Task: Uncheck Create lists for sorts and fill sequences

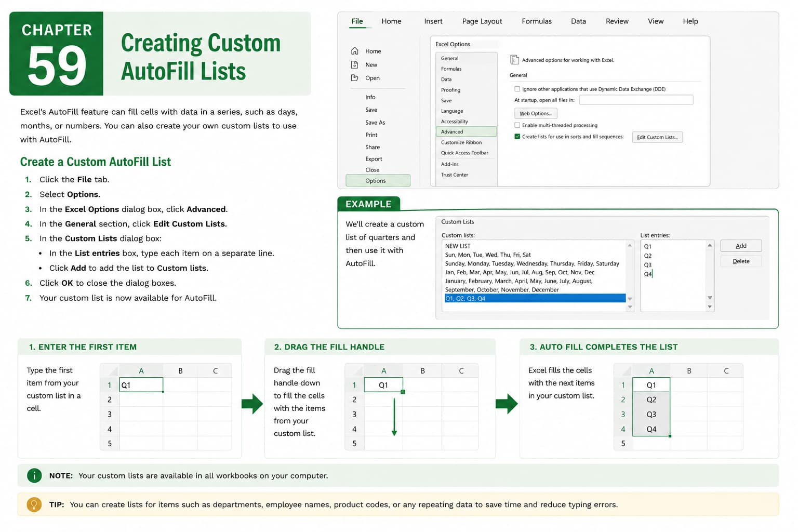Action: [517, 137]
